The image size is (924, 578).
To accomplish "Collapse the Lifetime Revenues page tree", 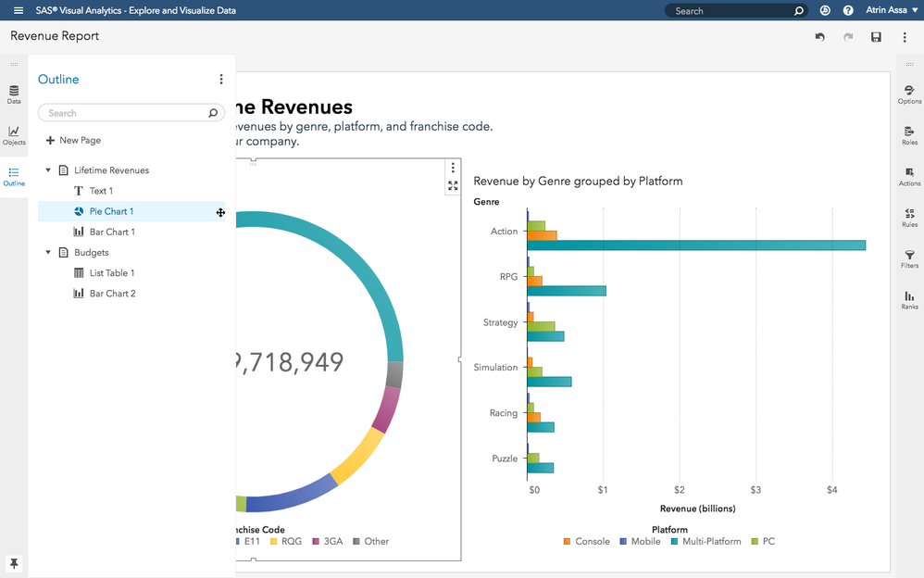I will point(48,170).
